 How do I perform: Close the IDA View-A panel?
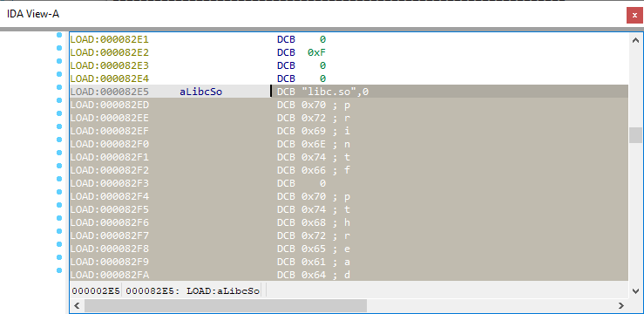click(x=634, y=16)
